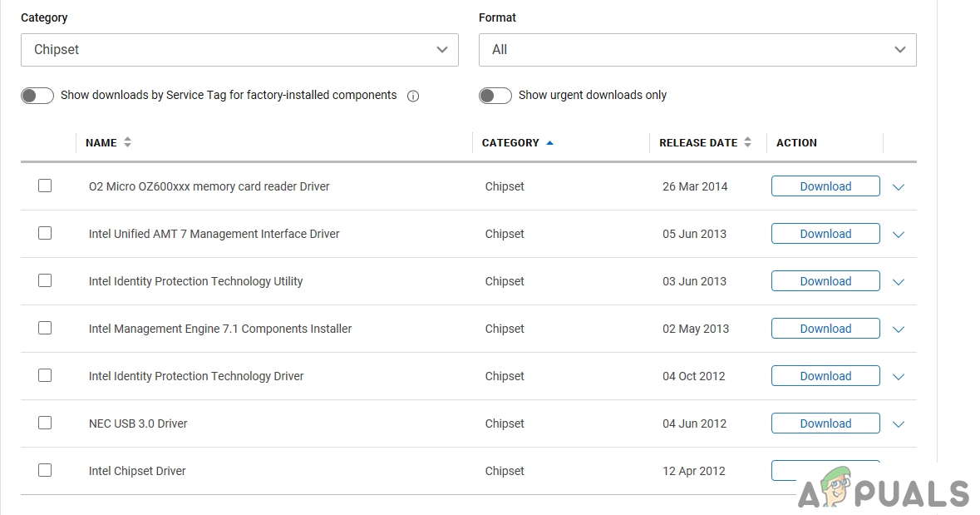This screenshot has height=515, width=980.
Task: Check the O2 Micro OZ600xxx driver checkbox
Action: tap(45, 186)
